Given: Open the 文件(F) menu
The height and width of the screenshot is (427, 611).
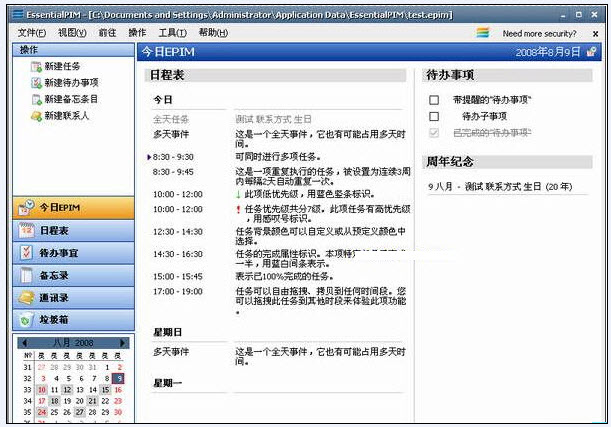Looking at the screenshot, I should 32,33.
